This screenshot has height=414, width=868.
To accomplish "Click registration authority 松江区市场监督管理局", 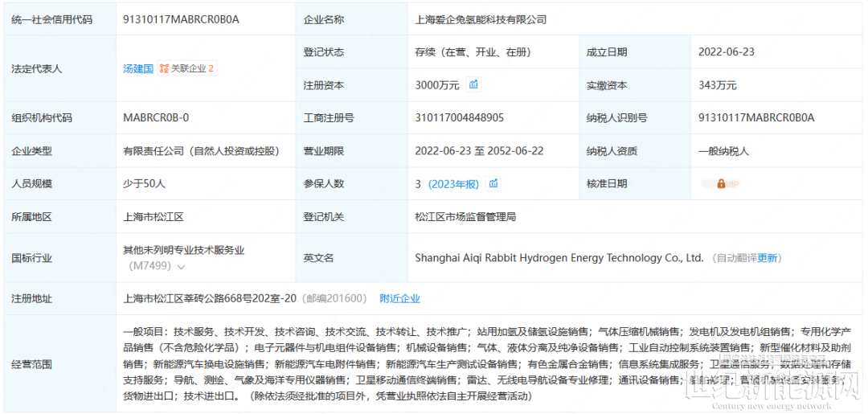I will coord(465,217).
